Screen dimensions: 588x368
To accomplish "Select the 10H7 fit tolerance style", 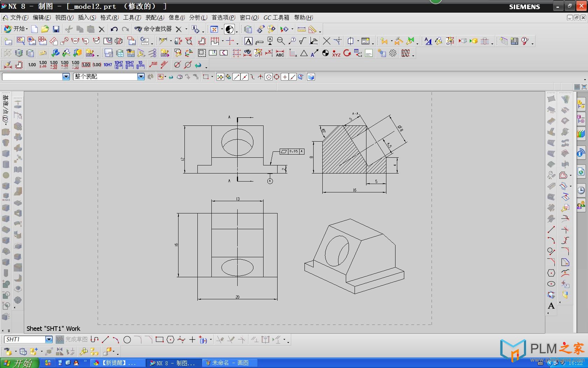I will [108, 65].
